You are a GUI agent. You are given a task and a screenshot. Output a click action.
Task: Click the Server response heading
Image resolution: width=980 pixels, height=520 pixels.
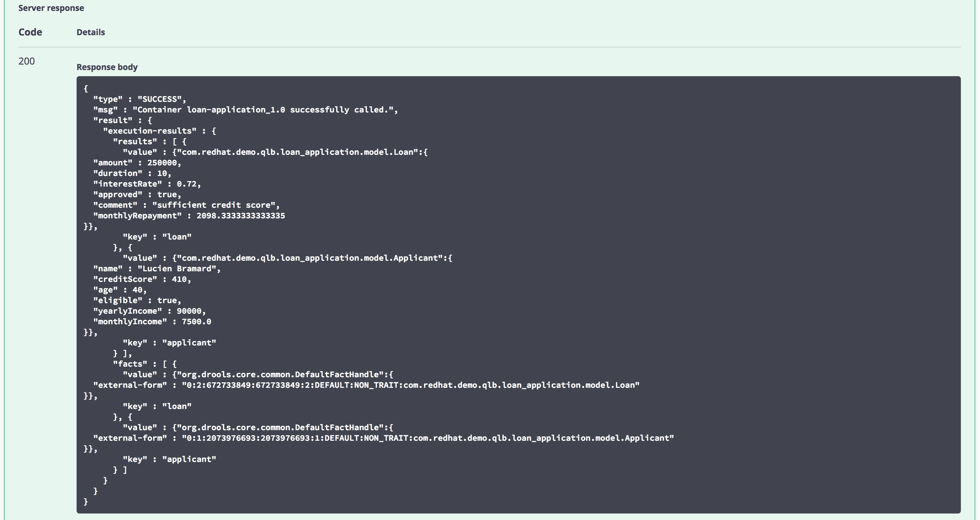click(x=51, y=8)
